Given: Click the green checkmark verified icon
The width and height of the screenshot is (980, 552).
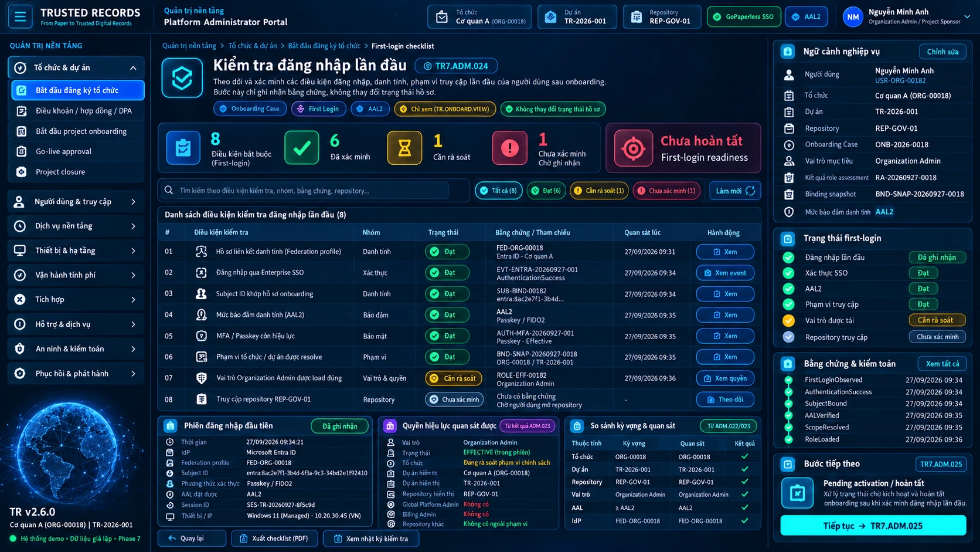Looking at the screenshot, I should click(302, 148).
